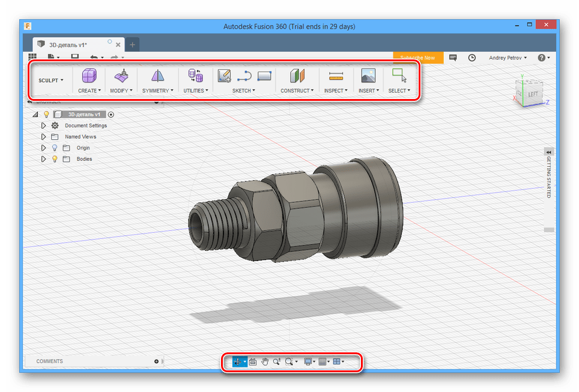
Task: Click the Construct plane icon
Action: pyautogui.click(x=297, y=76)
